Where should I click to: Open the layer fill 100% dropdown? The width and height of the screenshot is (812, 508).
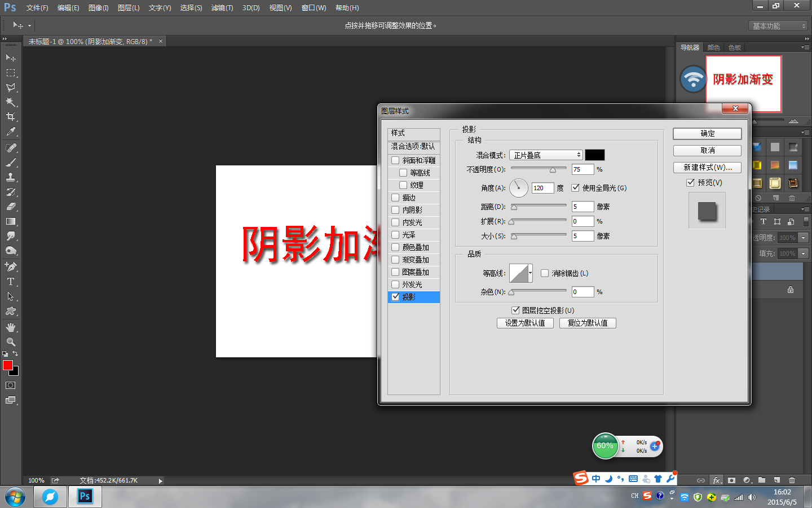(x=804, y=253)
